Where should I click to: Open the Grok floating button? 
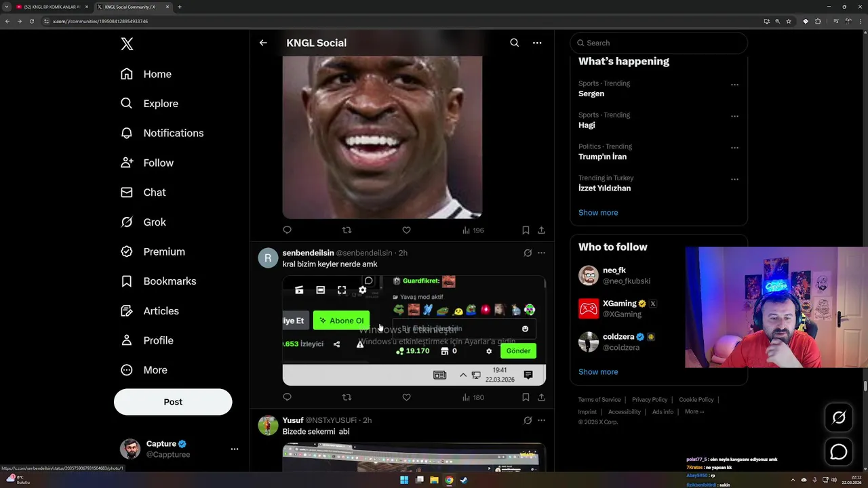[x=839, y=418]
